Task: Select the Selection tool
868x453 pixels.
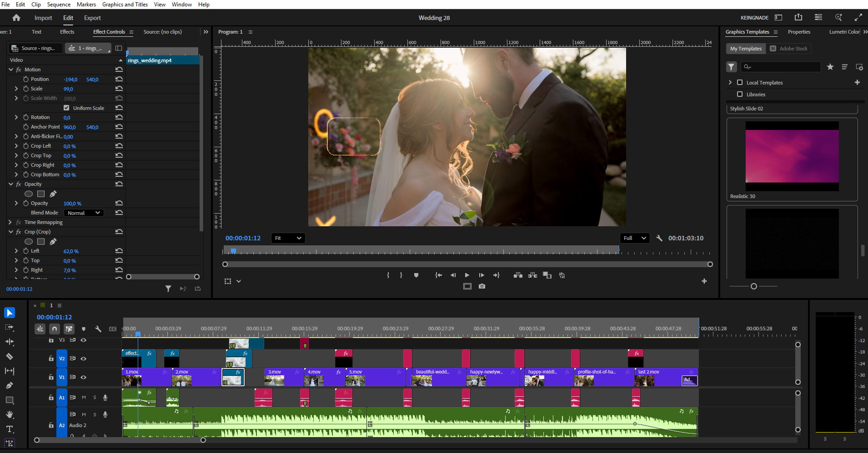Action: point(10,313)
